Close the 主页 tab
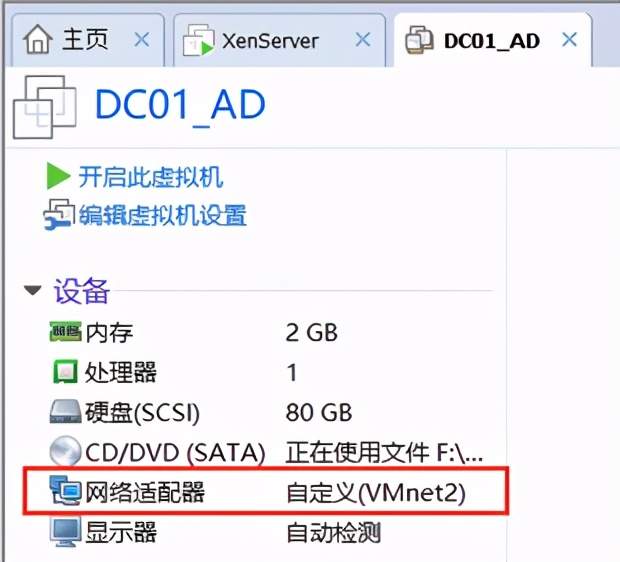This screenshot has width=620, height=562. [x=142, y=40]
